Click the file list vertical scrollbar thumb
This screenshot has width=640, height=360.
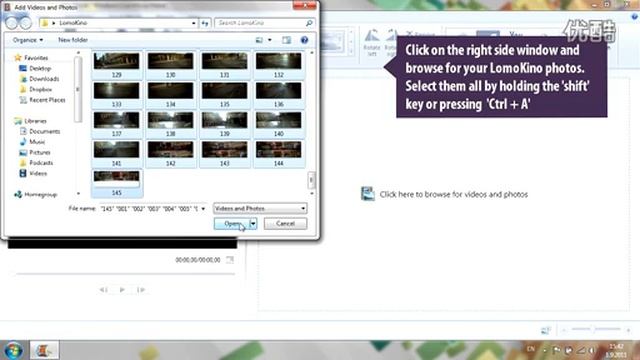311,180
